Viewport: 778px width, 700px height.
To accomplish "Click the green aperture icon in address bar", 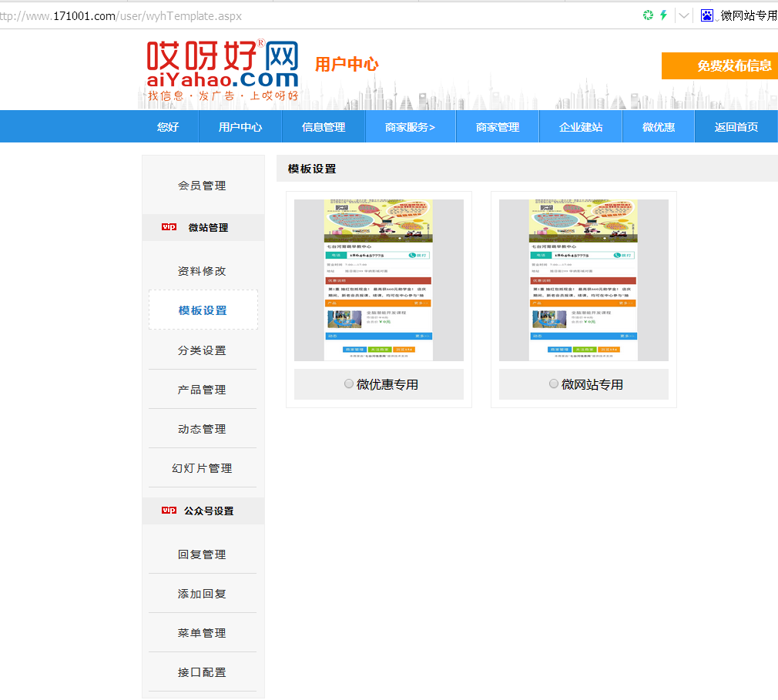I will click(x=648, y=15).
